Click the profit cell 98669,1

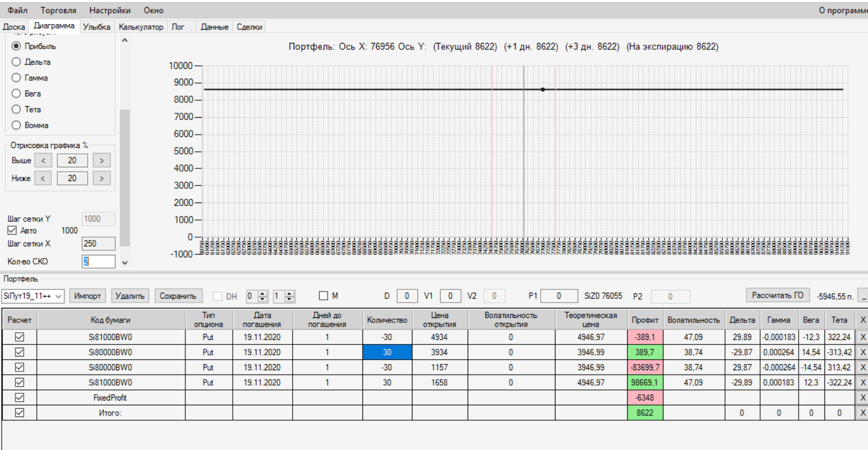pyautogui.click(x=645, y=382)
